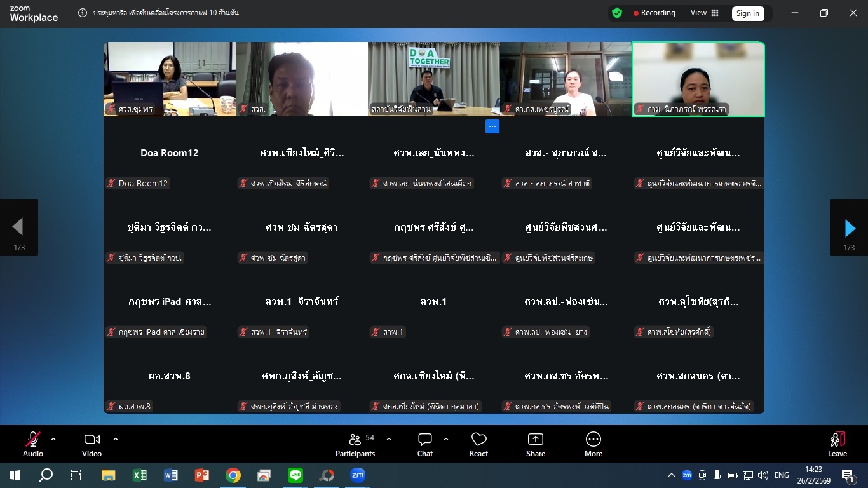Show meeting information icon
The height and width of the screenshot is (488, 868).
click(x=83, y=13)
